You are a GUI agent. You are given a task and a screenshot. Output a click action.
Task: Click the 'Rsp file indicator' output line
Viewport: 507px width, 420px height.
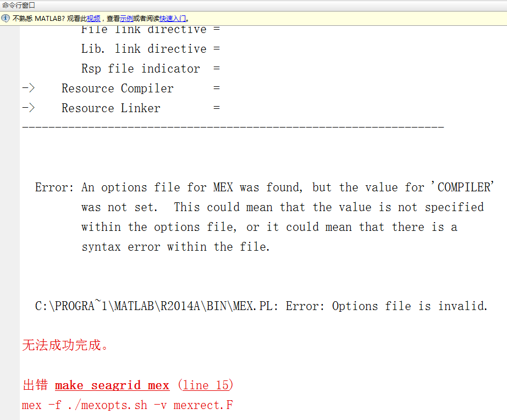[x=150, y=69]
